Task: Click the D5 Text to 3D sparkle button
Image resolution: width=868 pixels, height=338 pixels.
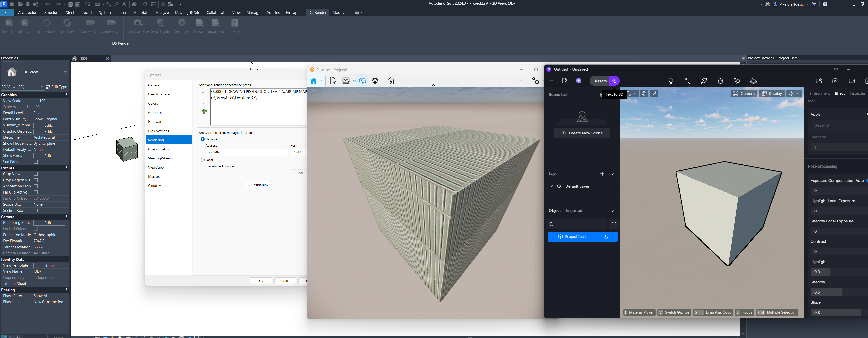Action: pyautogui.click(x=614, y=81)
